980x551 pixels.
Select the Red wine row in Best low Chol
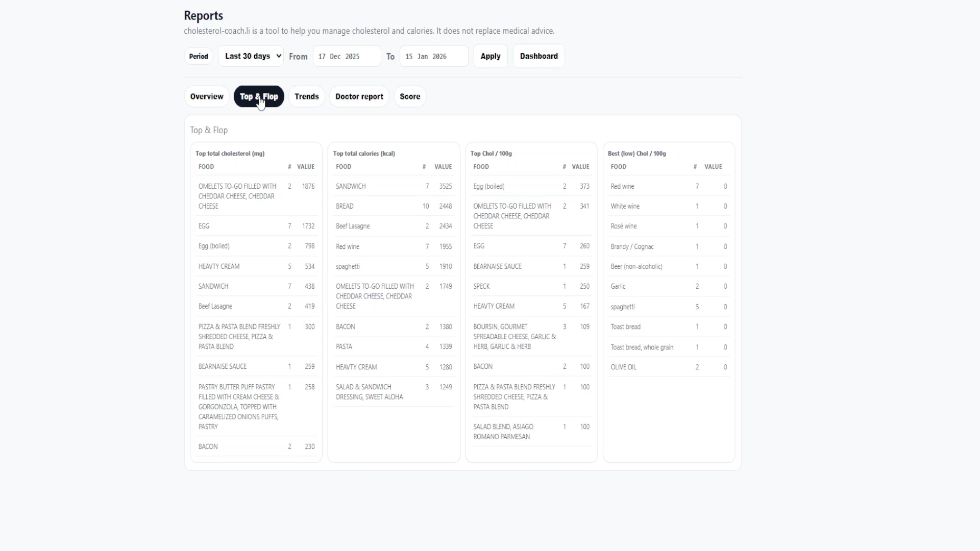tap(668, 186)
